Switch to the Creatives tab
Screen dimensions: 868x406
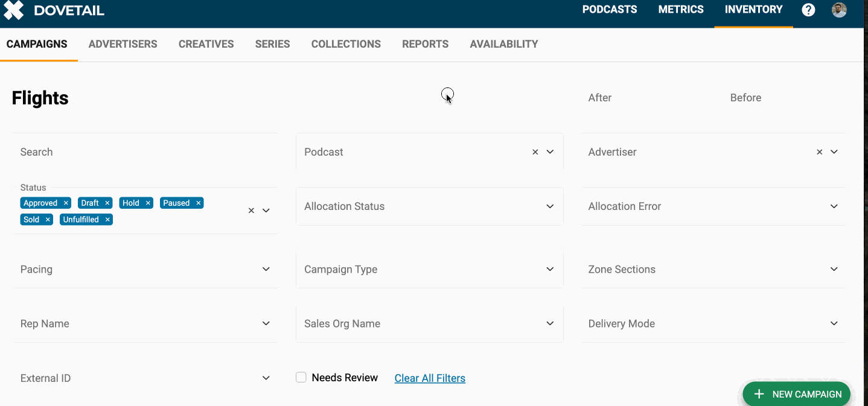coord(206,44)
